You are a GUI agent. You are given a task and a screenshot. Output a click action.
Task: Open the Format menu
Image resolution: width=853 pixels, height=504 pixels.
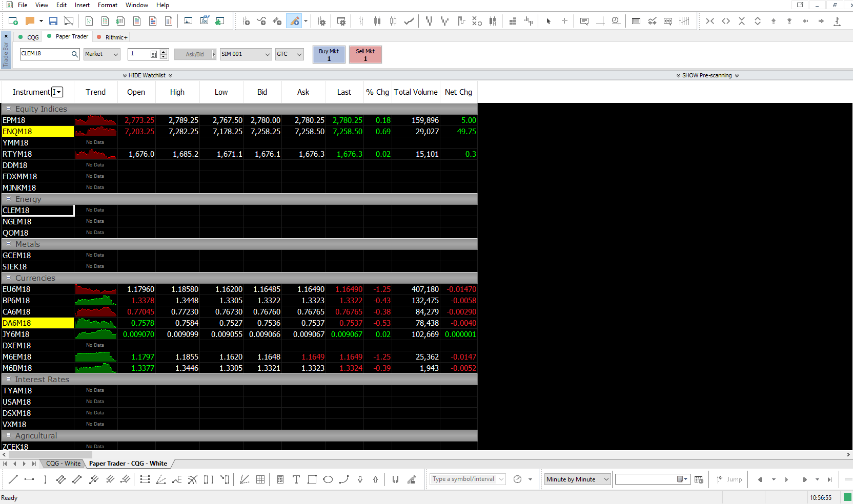click(108, 5)
